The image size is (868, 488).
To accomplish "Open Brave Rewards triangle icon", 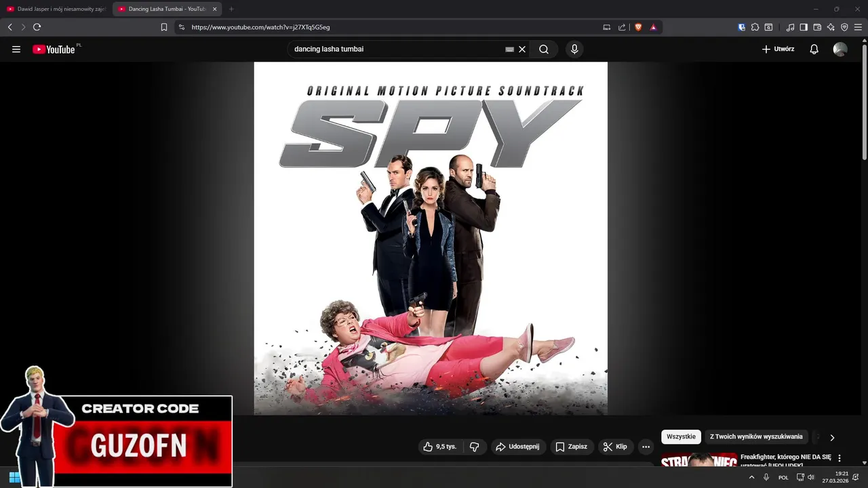I will 653,27.
